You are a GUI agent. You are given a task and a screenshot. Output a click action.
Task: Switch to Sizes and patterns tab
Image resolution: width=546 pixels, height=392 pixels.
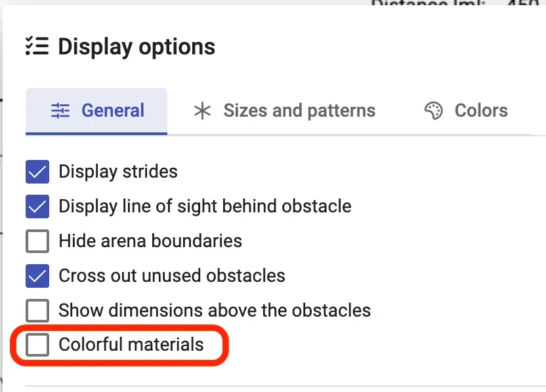(x=299, y=111)
